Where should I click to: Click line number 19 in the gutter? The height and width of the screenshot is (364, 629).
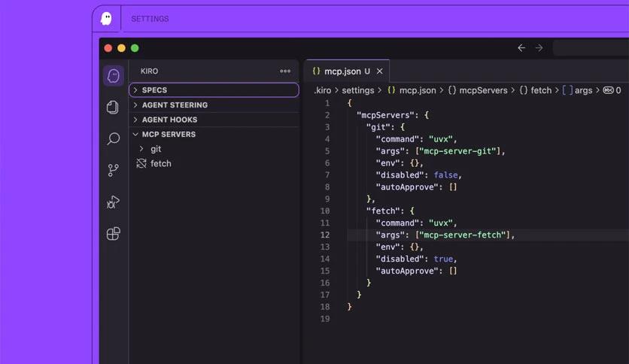(x=325, y=319)
